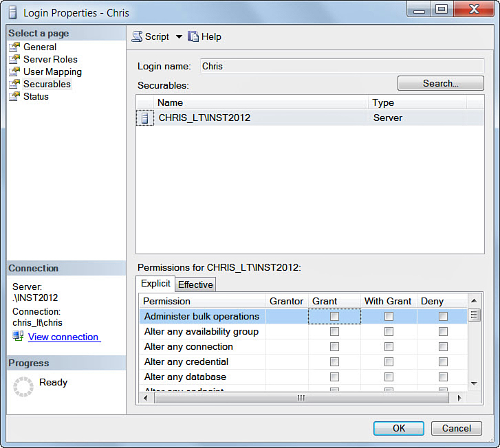Click the Search... button
The width and height of the screenshot is (500, 448).
coord(440,83)
